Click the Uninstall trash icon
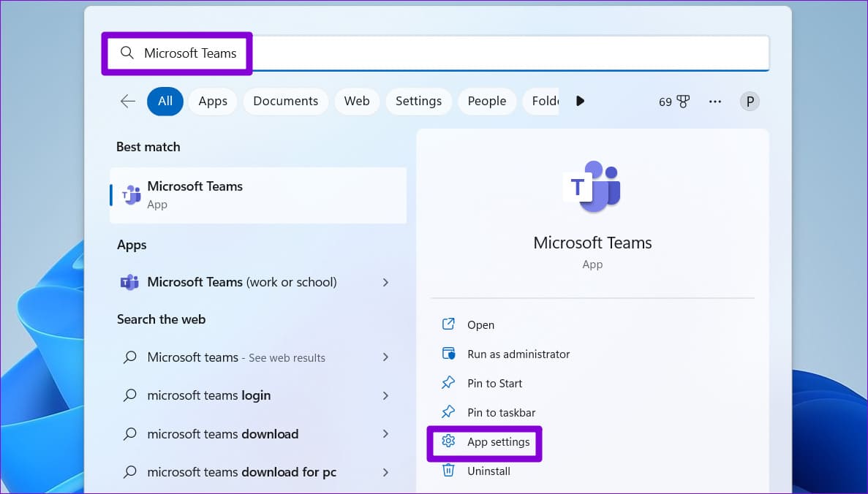This screenshot has height=494, width=868. tap(448, 471)
